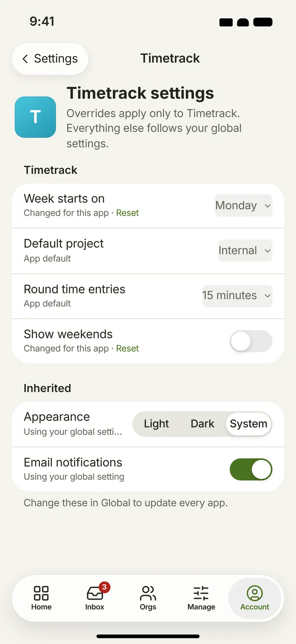
Task: Reset the Week starts on override
Action: point(127,213)
